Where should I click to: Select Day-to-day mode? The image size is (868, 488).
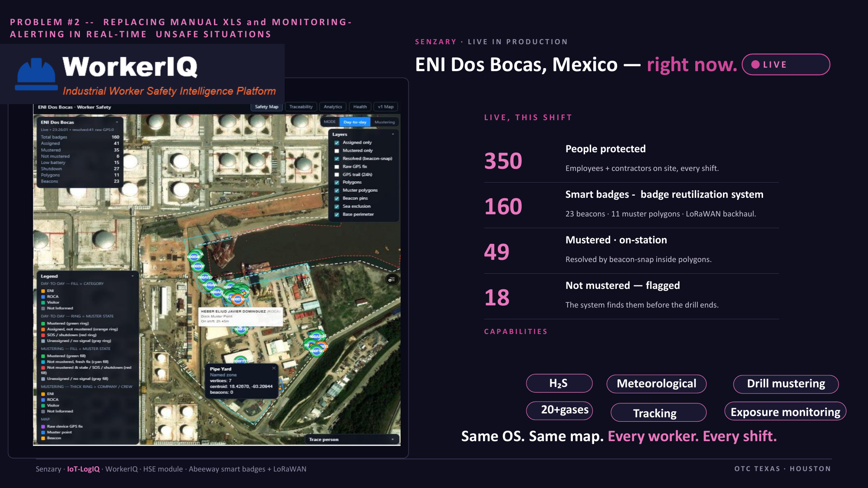click(x=355, y=122)
